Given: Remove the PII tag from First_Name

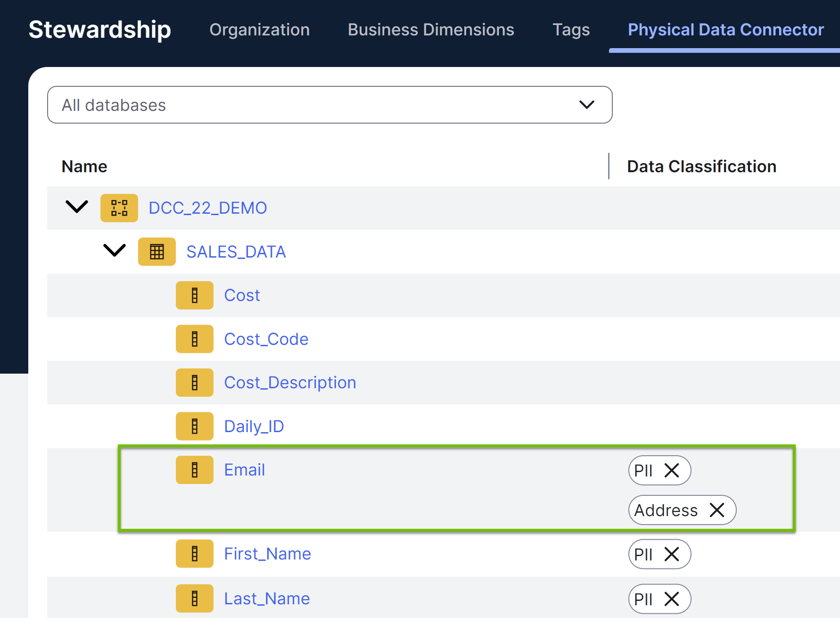Looking at the screenshot, I should click(672, 554).
